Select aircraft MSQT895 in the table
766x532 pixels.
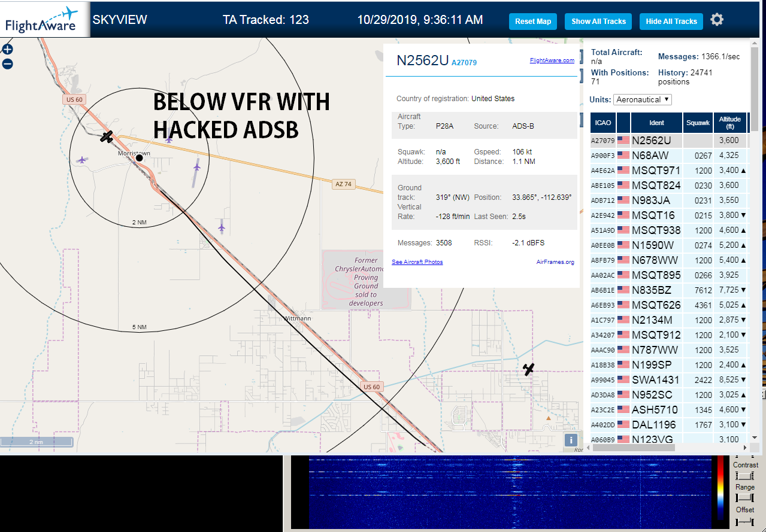[x=669, y=275]
